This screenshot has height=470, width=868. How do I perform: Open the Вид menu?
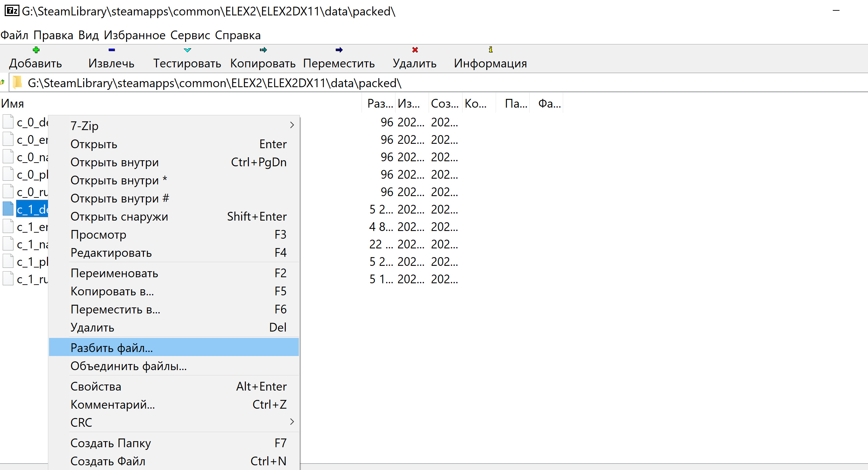click(x=89, y=35)
